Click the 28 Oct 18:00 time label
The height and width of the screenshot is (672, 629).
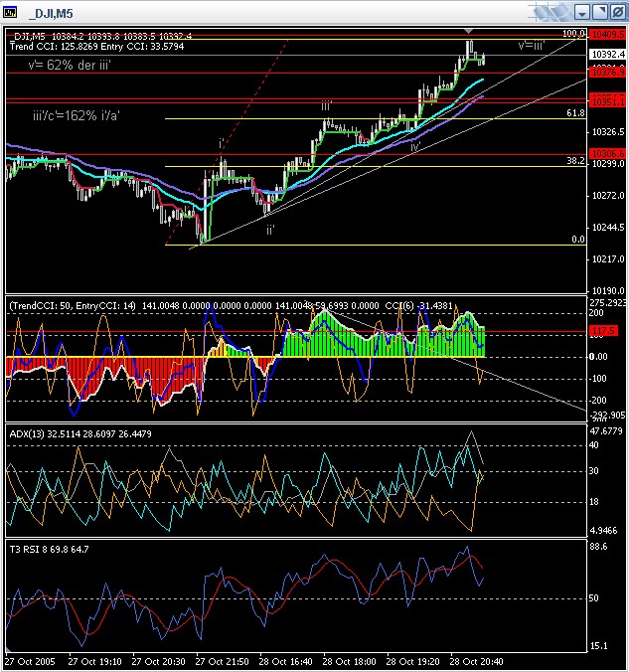(x=349, y=661)
